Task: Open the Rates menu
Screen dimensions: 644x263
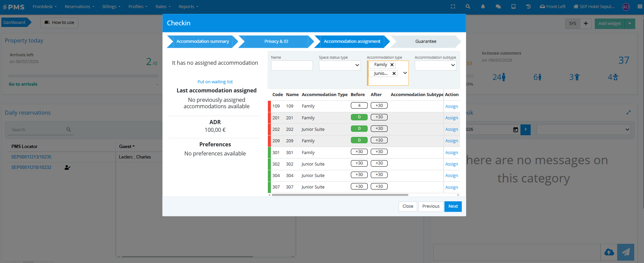Action: click(163, 6)
